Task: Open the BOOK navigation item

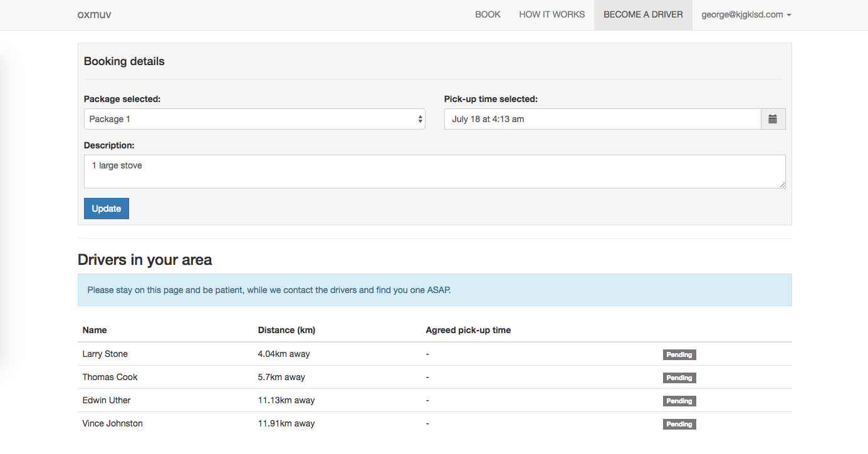Action: coord(488,14)
